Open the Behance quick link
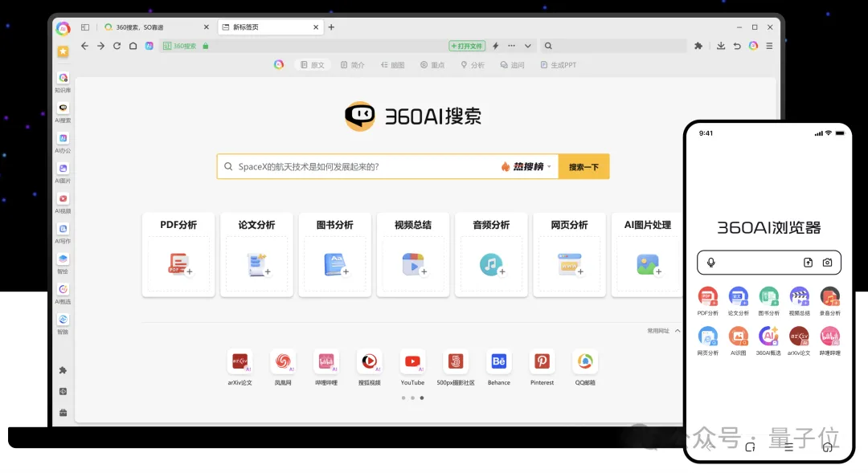 click(x=498, y=362)
